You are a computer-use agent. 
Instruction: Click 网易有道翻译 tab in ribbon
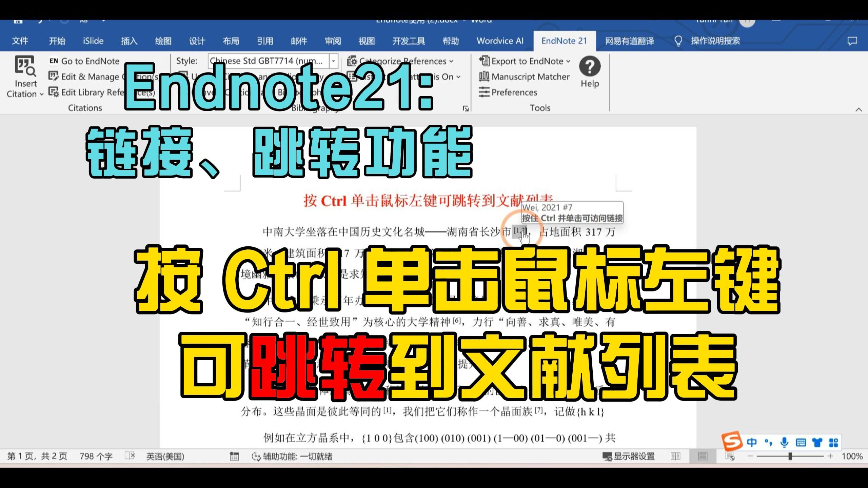pyautogui.click(x=630, y=41)
